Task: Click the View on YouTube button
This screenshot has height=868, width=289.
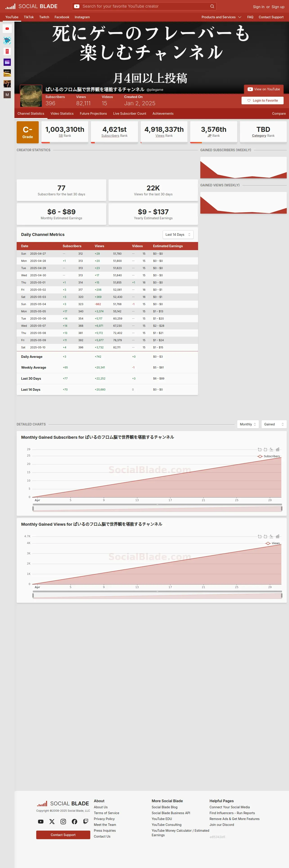Action: click(x=264, y=89)
